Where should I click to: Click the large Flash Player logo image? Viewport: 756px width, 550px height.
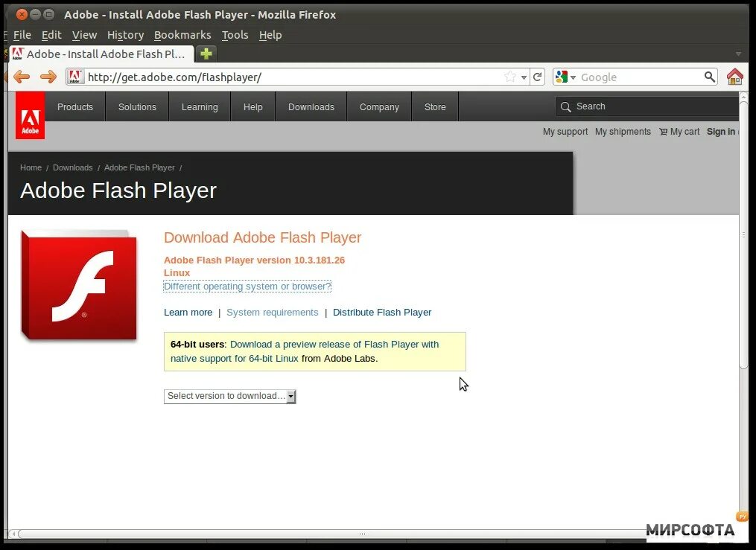point(79,285)
